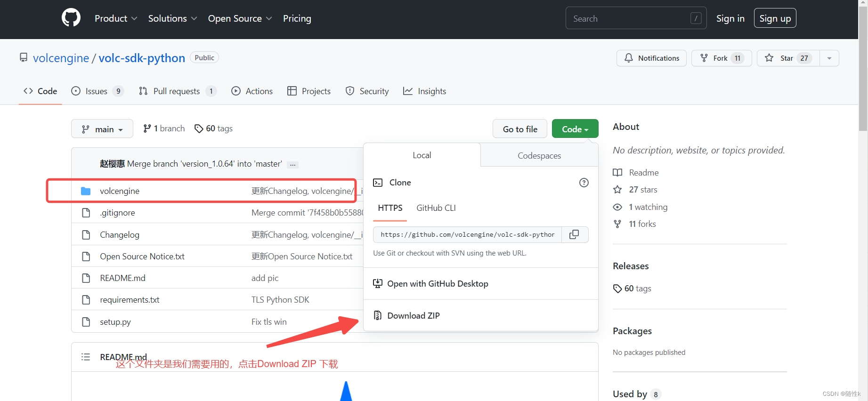This screenshot has width=868, height=401.
Task: Click the file icon beside setup.py
Action: point(86,321)
